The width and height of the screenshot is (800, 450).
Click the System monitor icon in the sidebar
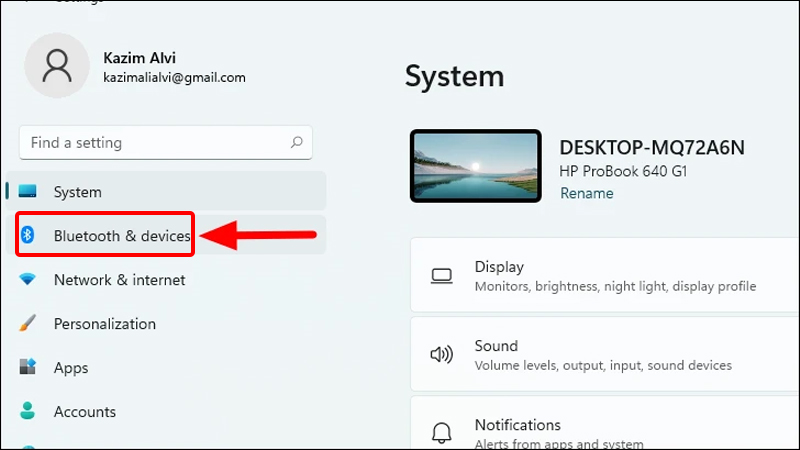click(28, 192)
